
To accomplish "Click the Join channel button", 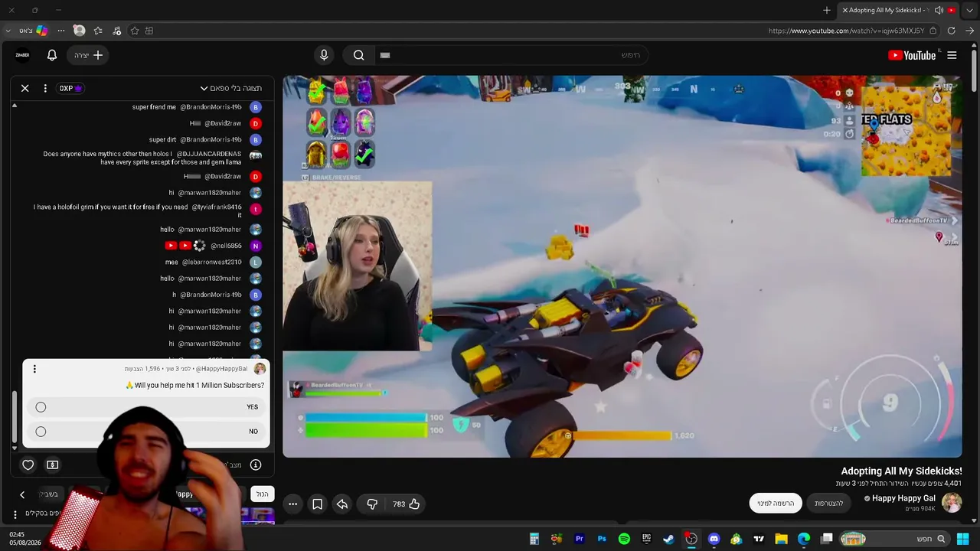I will (828, 503).
